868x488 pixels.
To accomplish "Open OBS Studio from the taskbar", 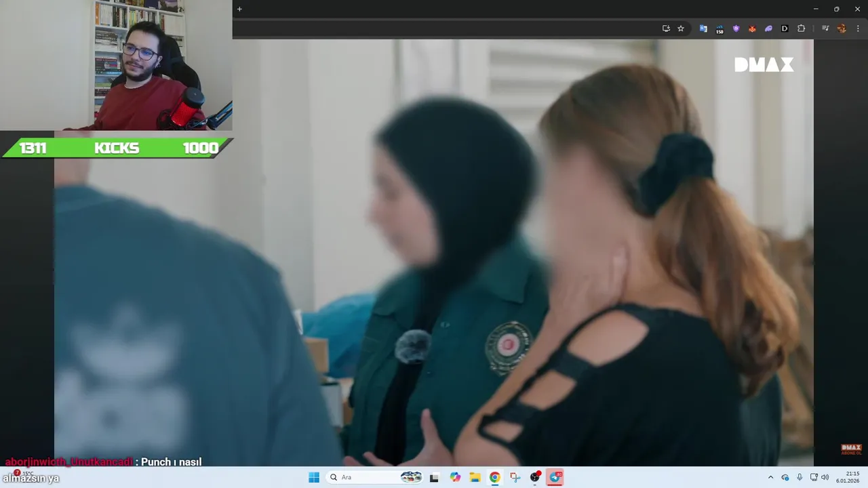I will tap(536, 477).
